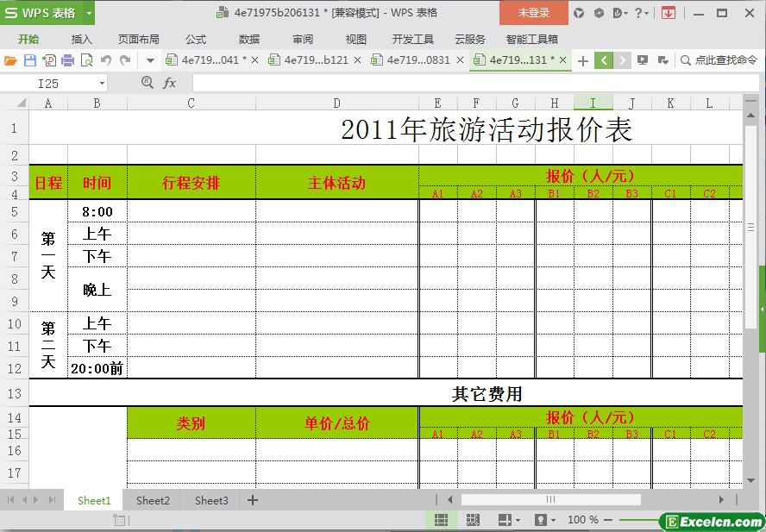The image size is (766, 532).
Task: Switch to the 审阅 ribbon tab
Action: coord(303,39)
